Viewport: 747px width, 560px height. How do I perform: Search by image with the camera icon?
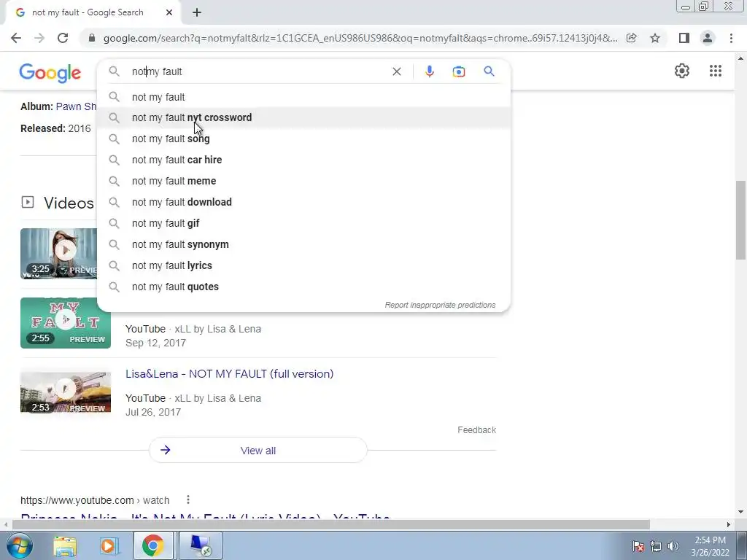[x=458, y=71]
